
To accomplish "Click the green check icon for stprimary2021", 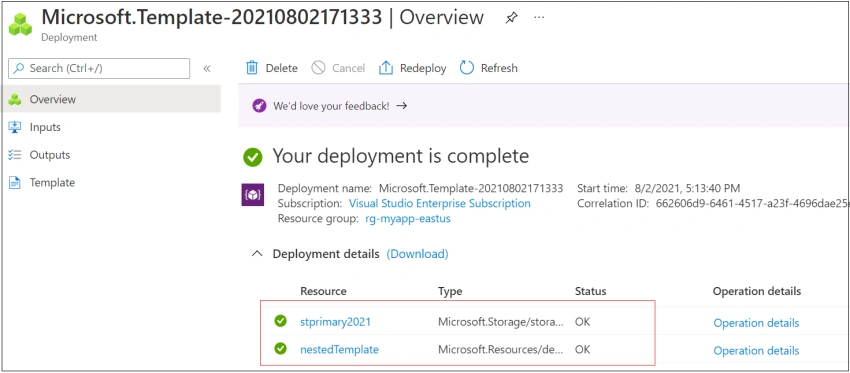I will 280,321.
